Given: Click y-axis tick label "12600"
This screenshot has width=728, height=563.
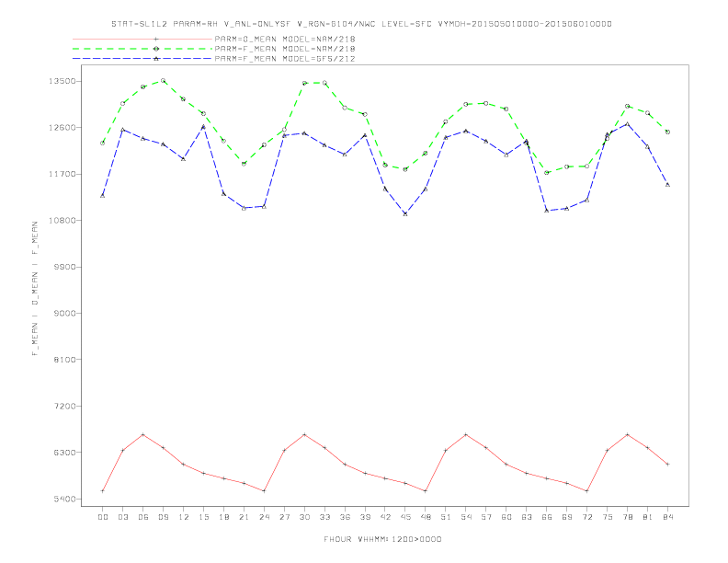Looking at the screenshot, I should click(x=62, y=128).
